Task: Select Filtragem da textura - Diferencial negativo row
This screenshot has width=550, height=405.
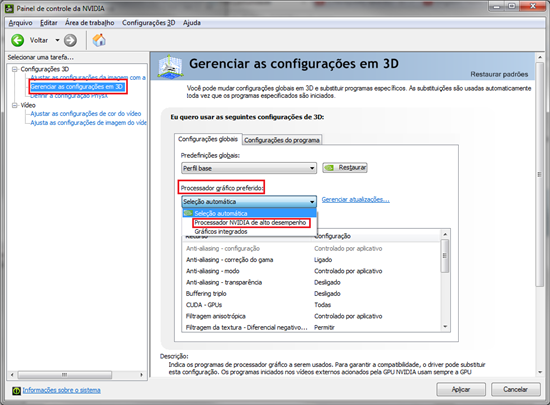Action: pos(311,328)
